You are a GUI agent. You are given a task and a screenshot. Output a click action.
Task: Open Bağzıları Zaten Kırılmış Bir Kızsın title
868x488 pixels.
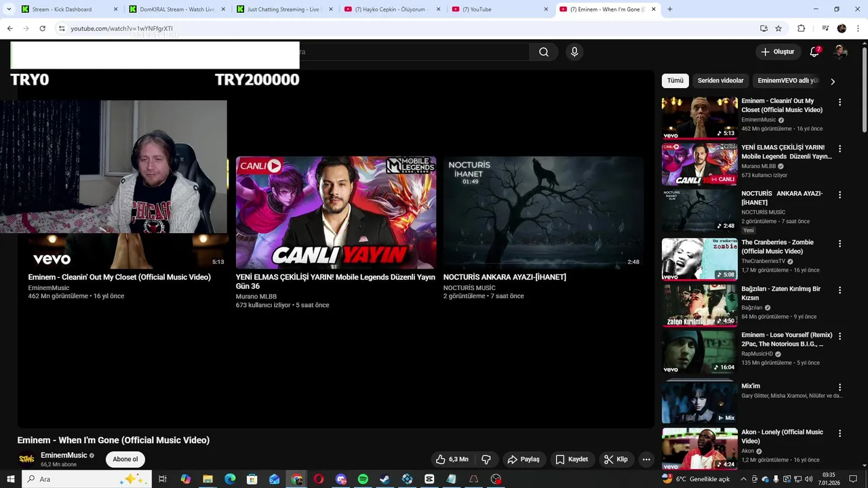coord(781,293)
